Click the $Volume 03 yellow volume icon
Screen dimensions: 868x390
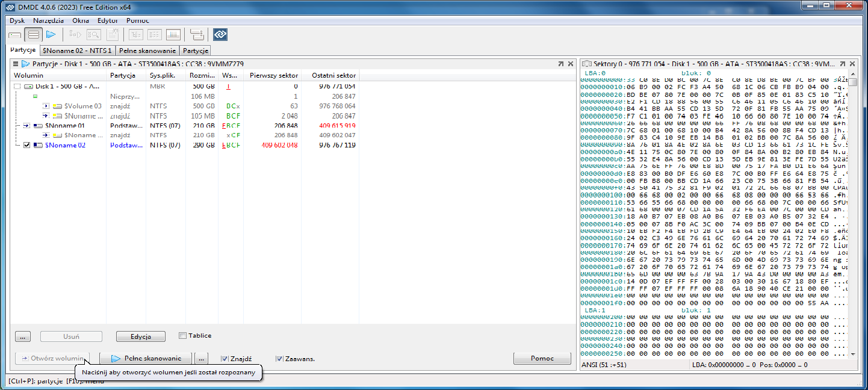pos(58,106)
